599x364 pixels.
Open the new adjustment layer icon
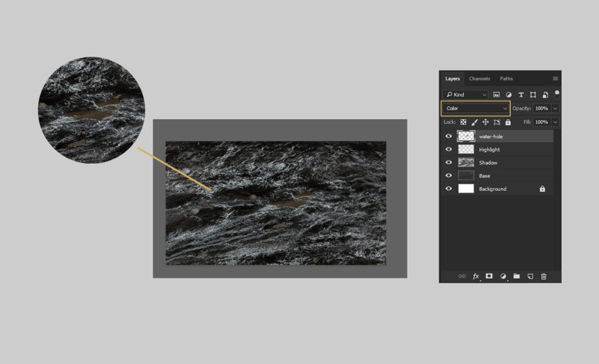(502, 276)
